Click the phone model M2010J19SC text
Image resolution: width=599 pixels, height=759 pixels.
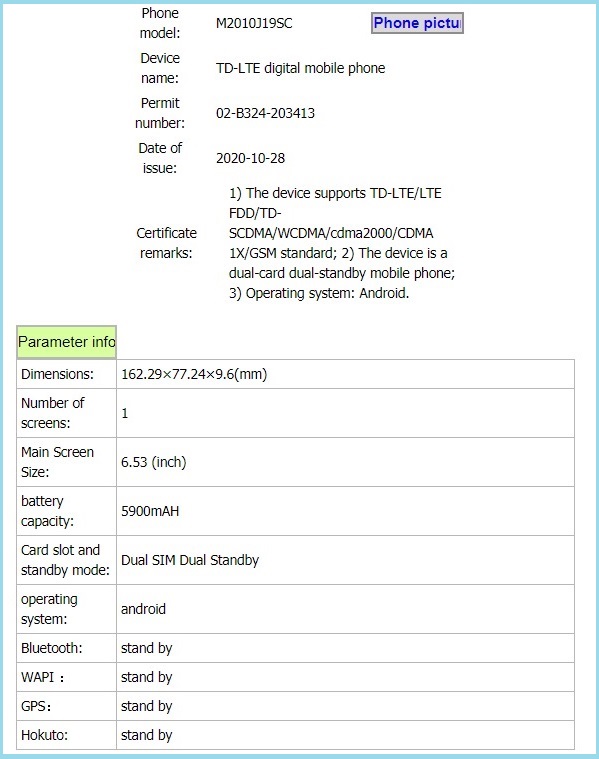[254, 23]
